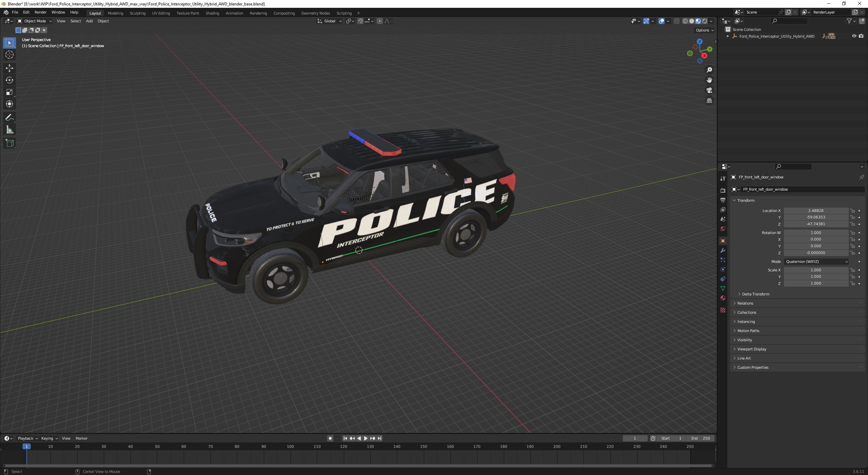Open the Scene properties tab
The height and width of the screenshot is (475, 868).
pyautogui.click(x=723, y=219)
